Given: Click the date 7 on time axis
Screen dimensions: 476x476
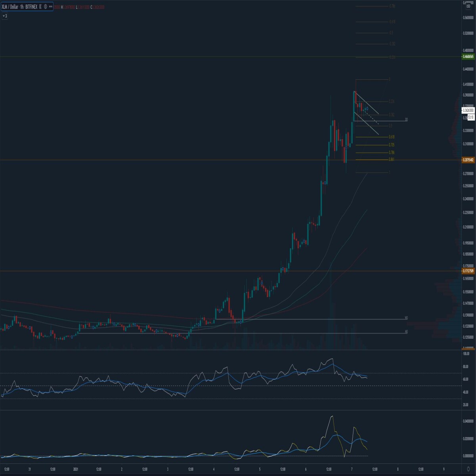Looking at the screenshot, I should (352, 468).
